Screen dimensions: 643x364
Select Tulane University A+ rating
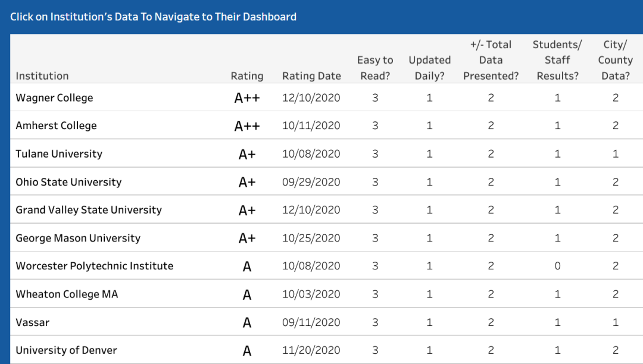(x=247, y=155)
